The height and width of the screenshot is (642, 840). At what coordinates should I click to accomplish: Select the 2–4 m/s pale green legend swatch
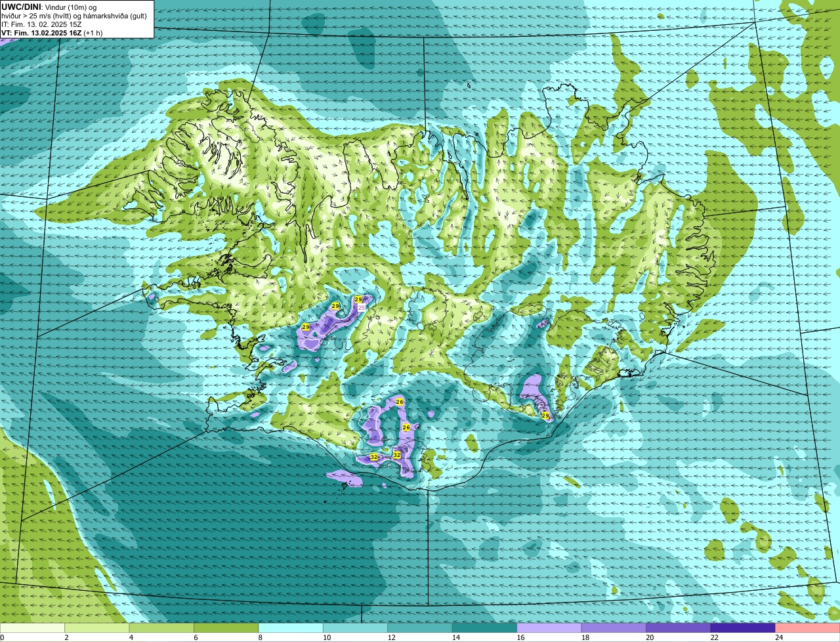pos(97,628)
